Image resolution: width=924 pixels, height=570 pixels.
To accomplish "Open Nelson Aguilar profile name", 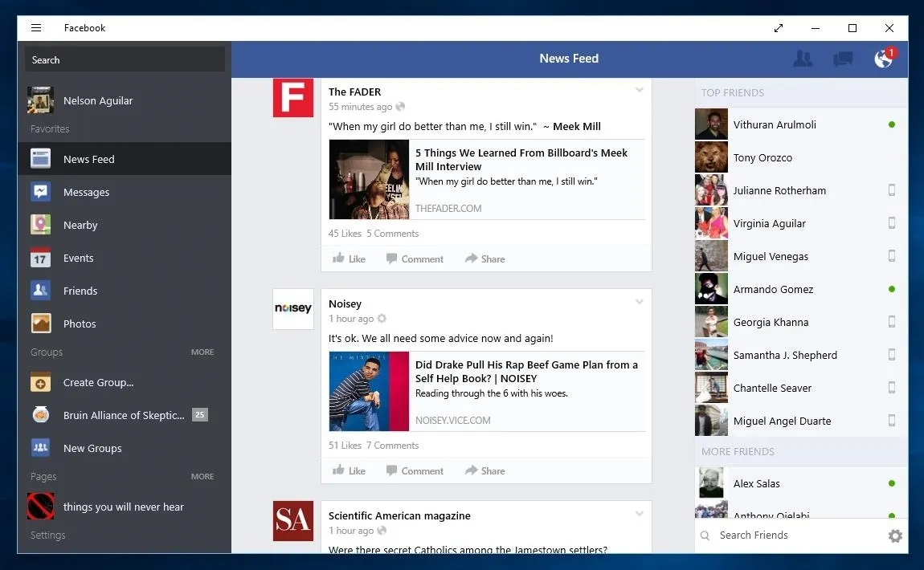I will point(98,100).
